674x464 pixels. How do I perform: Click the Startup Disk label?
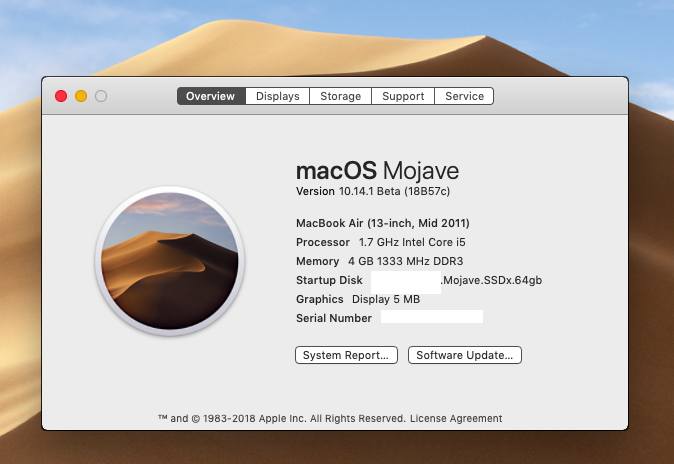[329, 280]
